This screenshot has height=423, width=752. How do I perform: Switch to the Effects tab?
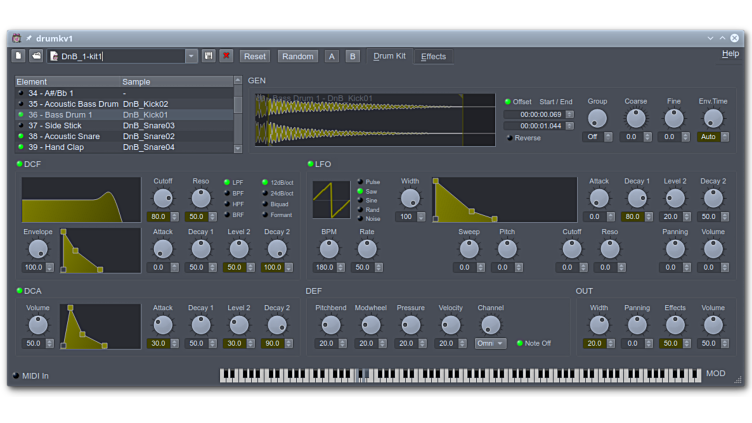[x=433, y=56]
